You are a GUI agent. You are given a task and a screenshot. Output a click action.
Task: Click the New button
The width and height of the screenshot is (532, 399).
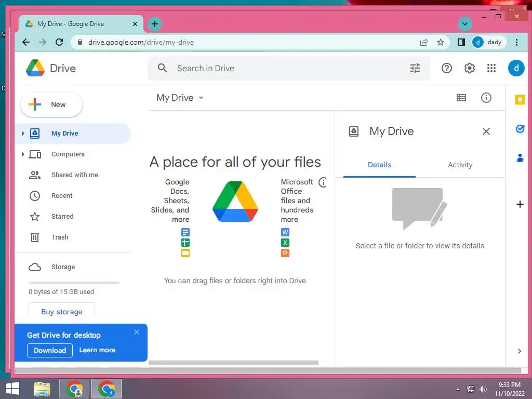click(51, 104)
